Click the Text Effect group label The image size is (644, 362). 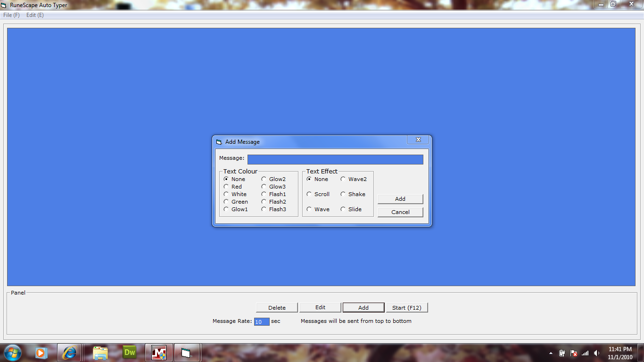coord(322,171)
